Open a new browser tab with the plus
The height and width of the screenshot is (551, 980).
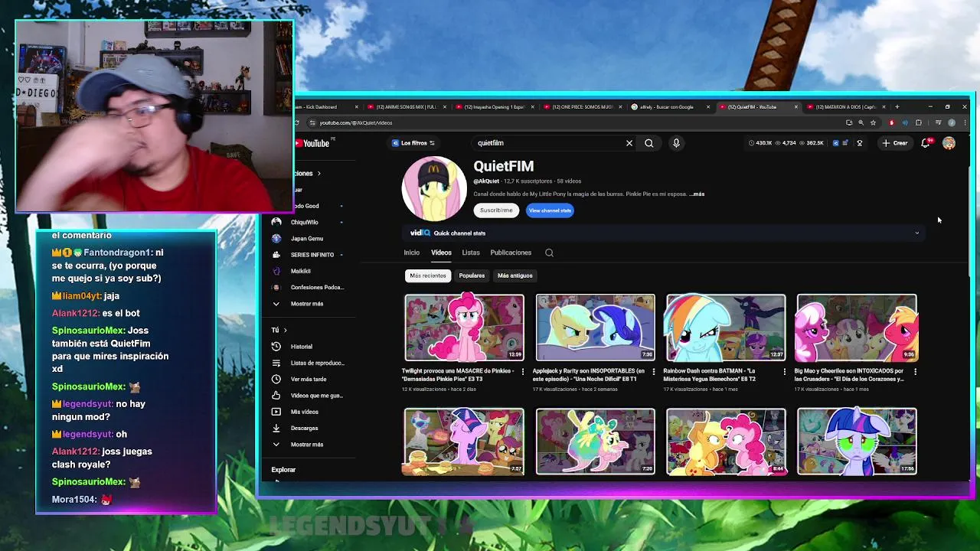pos(897,107)
